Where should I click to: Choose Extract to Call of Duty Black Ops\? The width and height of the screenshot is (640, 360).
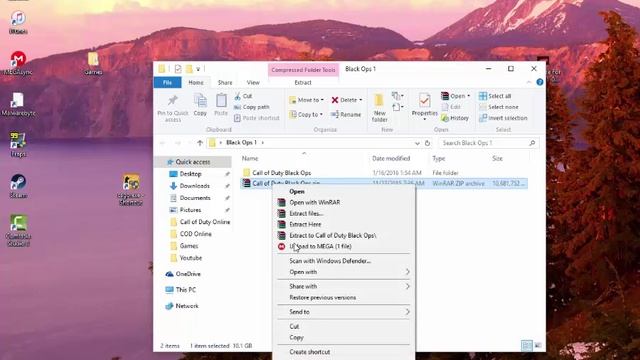(344, 235)
